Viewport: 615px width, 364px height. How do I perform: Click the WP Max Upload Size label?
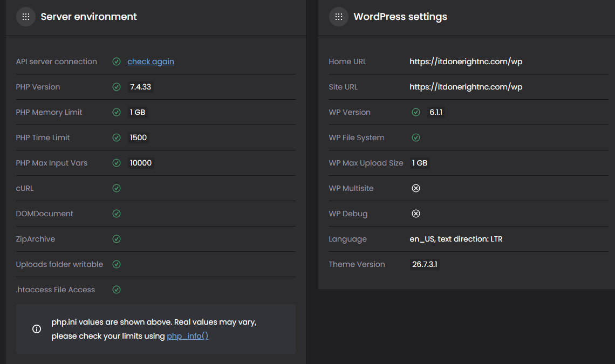point(366,163)
